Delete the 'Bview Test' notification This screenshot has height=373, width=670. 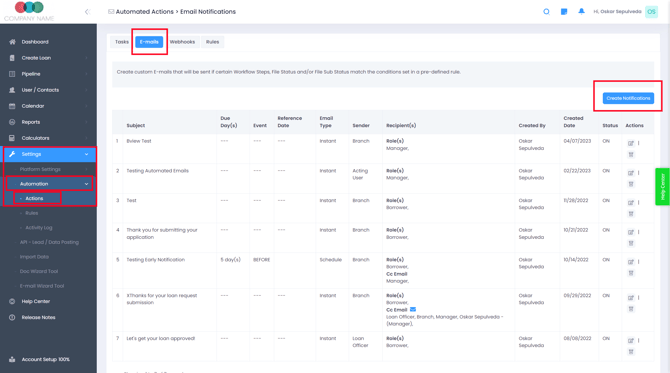click(631, 155)
